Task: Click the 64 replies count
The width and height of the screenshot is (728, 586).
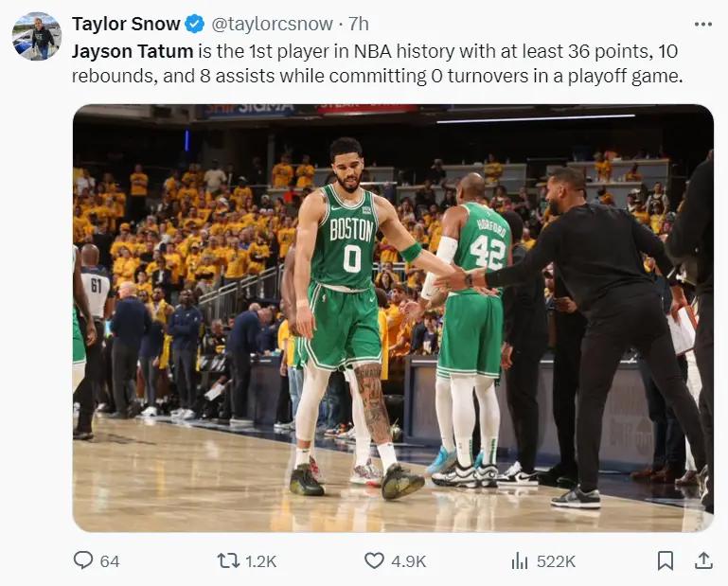Action: [110, 561]
